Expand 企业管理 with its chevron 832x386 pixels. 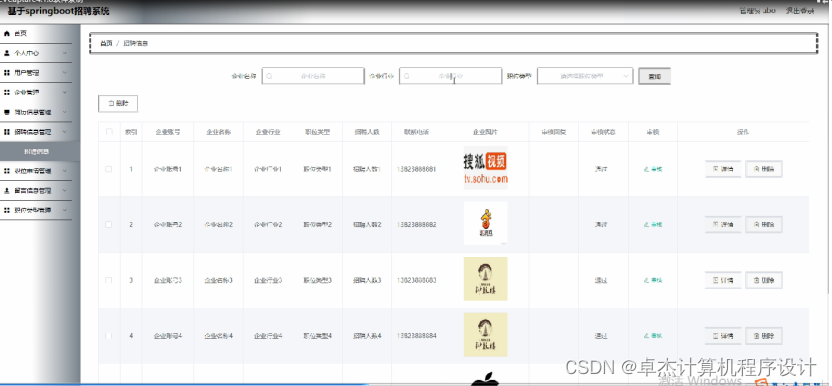pos(65,92)
